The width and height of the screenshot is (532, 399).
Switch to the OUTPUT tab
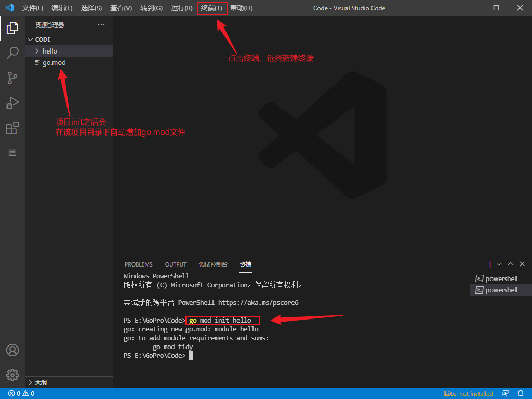[x=176, y=264]
